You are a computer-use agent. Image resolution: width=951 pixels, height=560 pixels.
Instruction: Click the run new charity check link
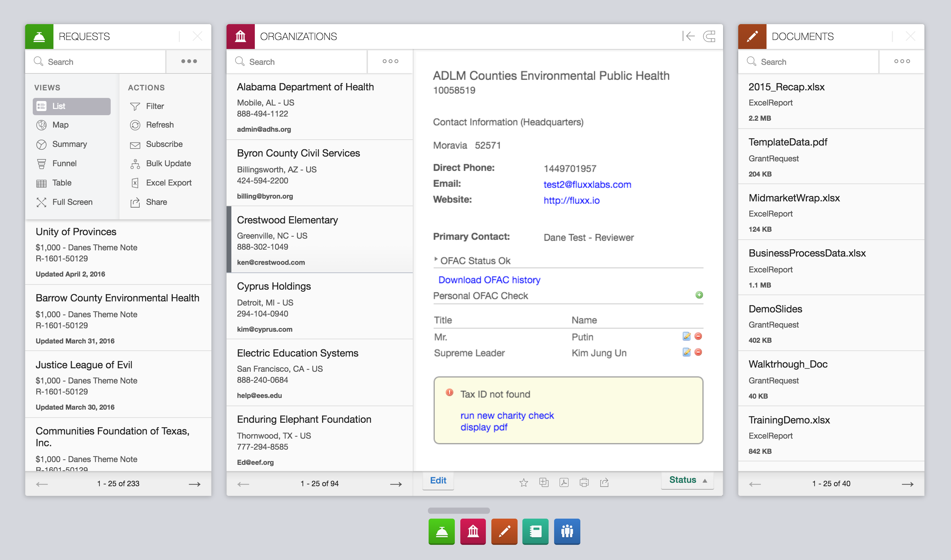507,416
